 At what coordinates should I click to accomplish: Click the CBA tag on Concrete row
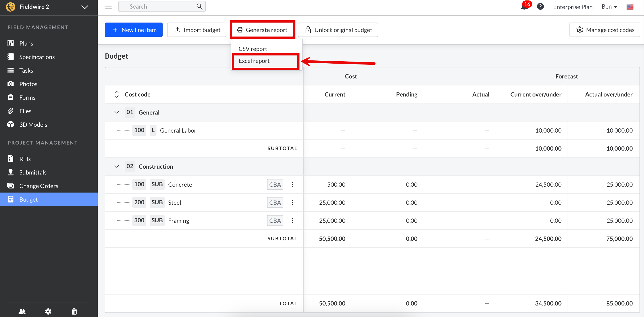pyautogui.click(x=275, y=185)
